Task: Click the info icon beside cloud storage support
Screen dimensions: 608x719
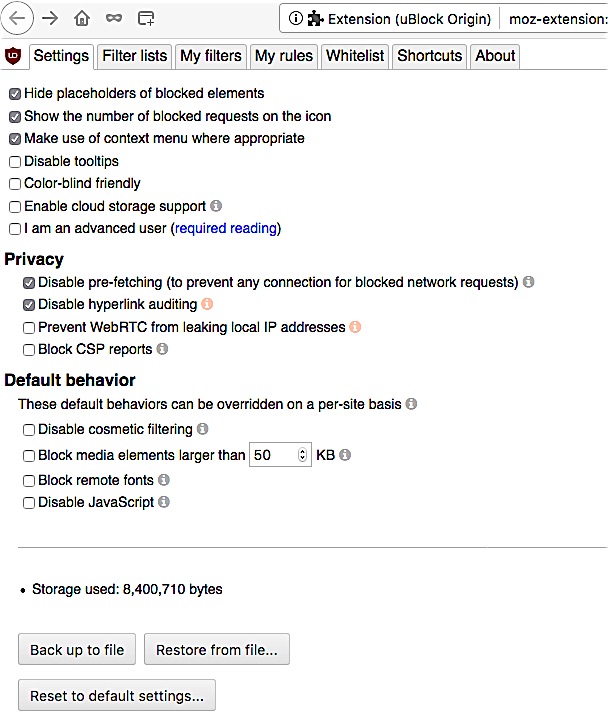Action: coord(216,206)
